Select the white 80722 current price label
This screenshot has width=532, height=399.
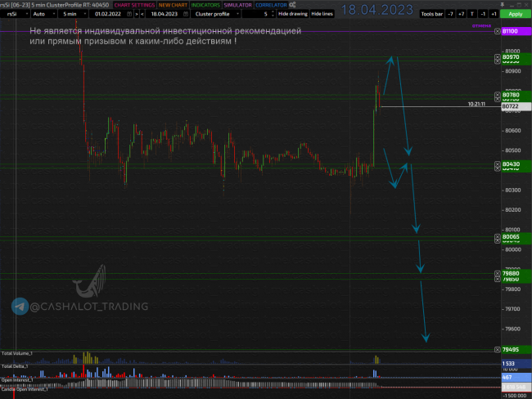(516, 106)
